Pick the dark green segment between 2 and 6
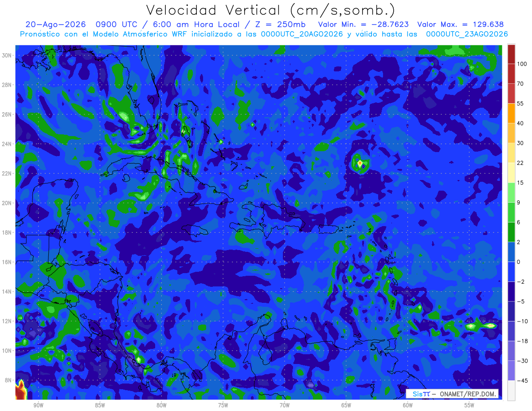 click(511, 232)
